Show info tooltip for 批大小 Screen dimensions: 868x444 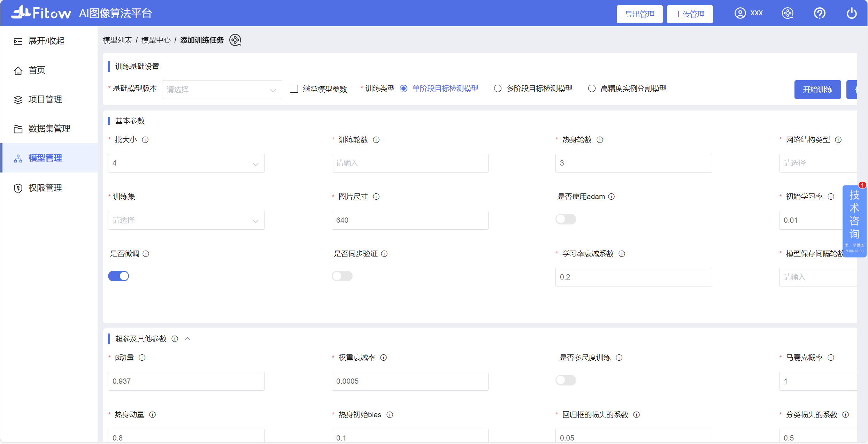[x=145, y=140]
